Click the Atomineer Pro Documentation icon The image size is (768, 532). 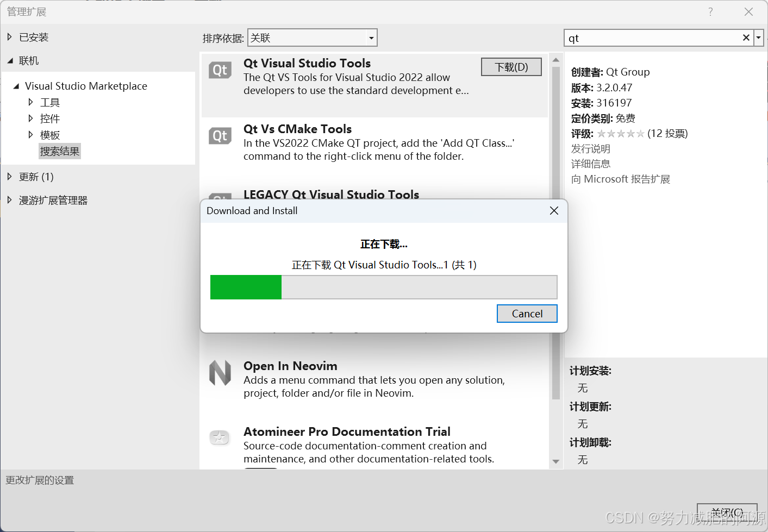(220, 437)
